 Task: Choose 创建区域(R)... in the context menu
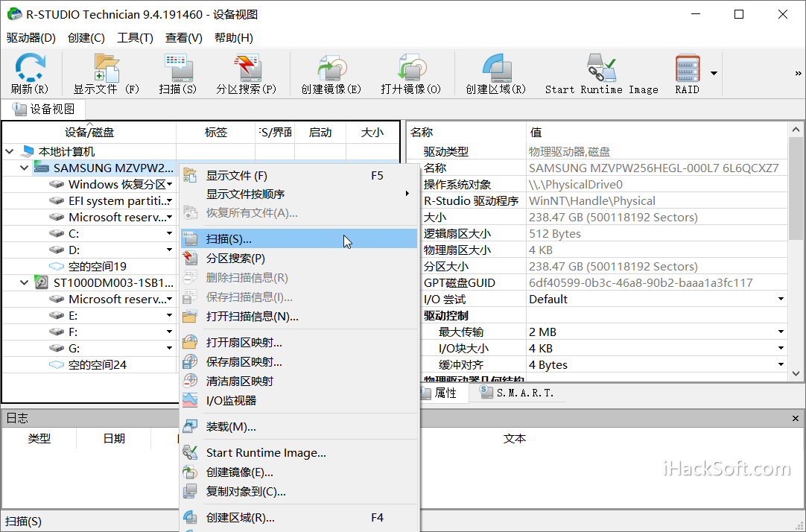[x=299, y=518]
